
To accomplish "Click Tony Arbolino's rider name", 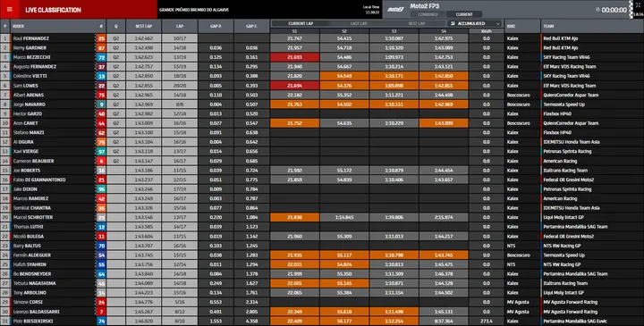I will [30, 293].
